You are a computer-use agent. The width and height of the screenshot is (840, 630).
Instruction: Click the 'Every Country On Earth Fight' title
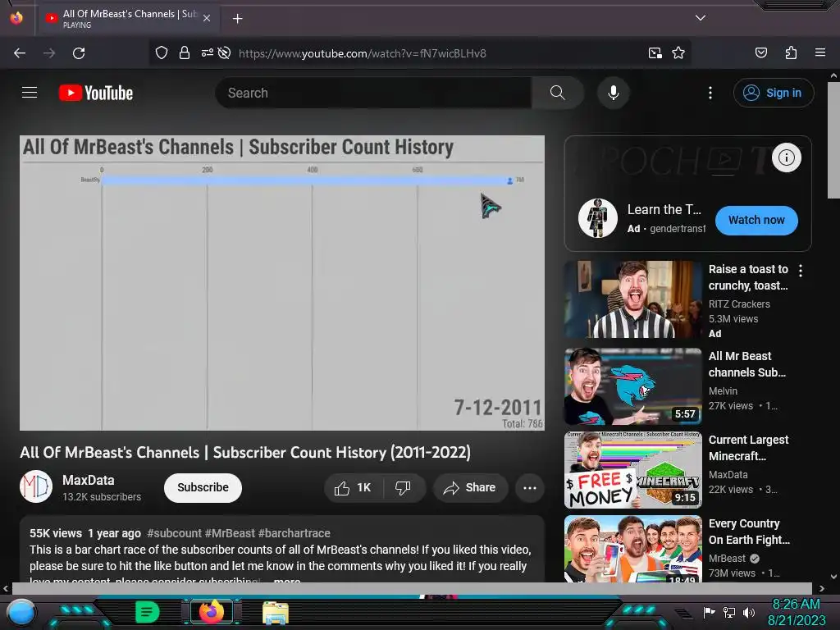coord(749,532)
